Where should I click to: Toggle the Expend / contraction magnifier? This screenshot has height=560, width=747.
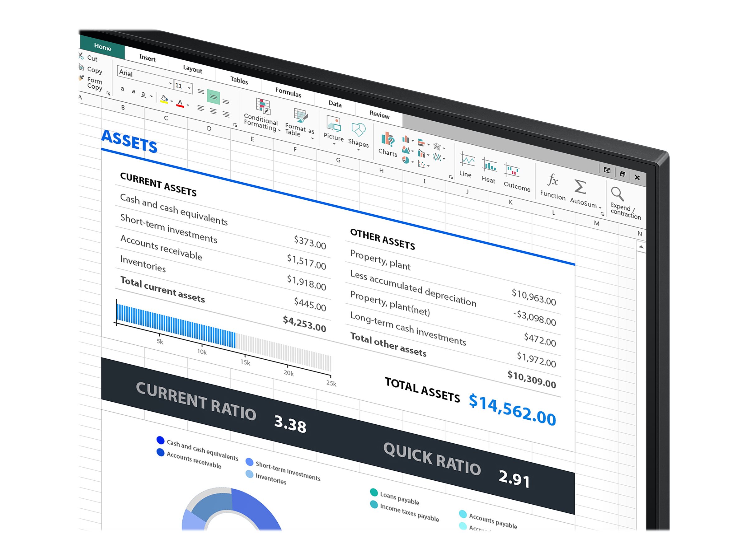(617, 194)
